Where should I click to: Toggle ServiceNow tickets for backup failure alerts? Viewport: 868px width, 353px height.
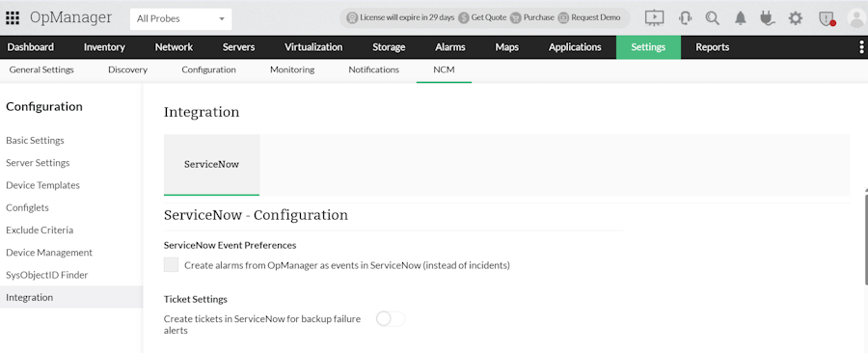(x=391, y=318)
